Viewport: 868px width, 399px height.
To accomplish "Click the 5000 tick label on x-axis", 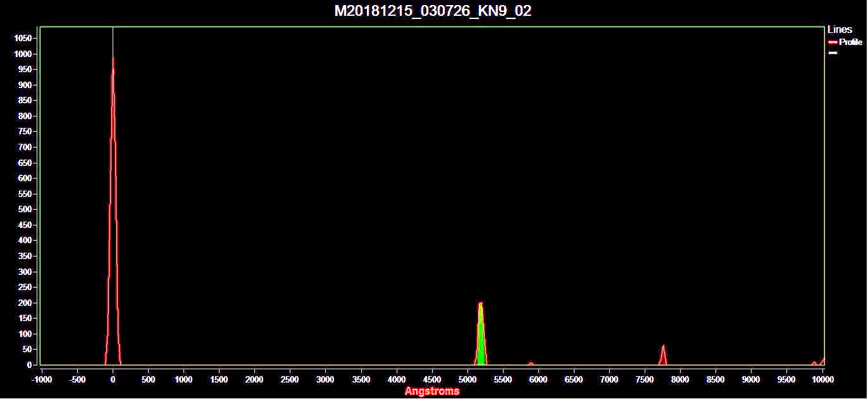I will pos(468,379).
